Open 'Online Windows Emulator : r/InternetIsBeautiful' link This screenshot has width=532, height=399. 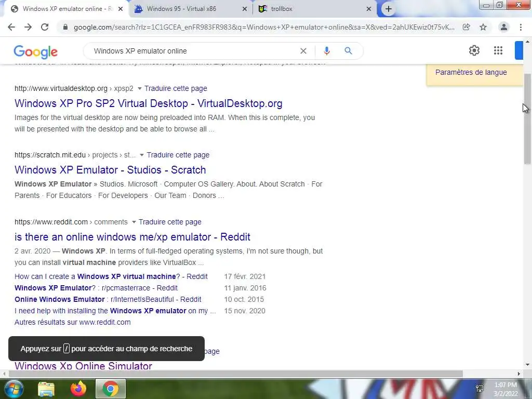coord(108,300)
